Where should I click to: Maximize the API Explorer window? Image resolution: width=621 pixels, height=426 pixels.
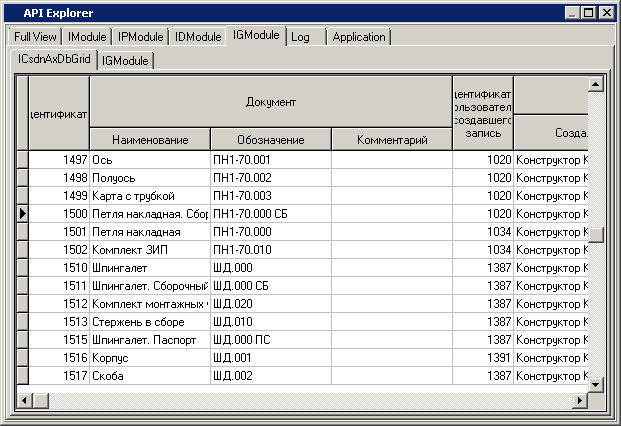coord(589,12)
